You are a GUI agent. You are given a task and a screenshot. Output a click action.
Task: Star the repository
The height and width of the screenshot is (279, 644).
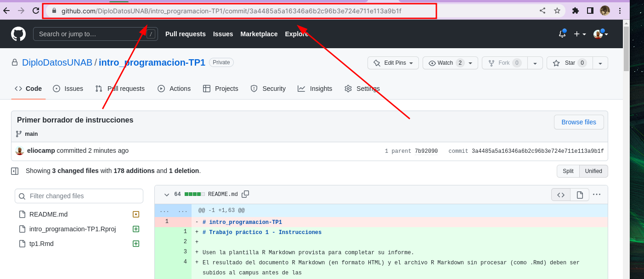(570, 63)
